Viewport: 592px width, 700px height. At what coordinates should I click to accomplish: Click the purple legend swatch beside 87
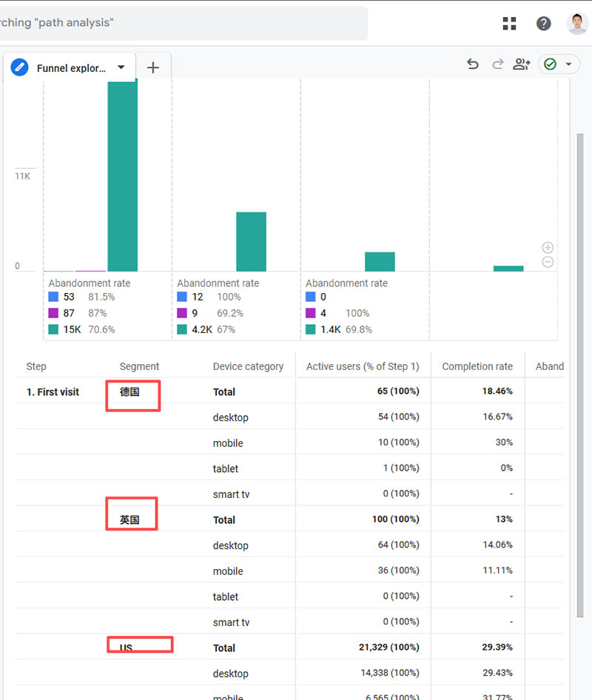[53, 313]
